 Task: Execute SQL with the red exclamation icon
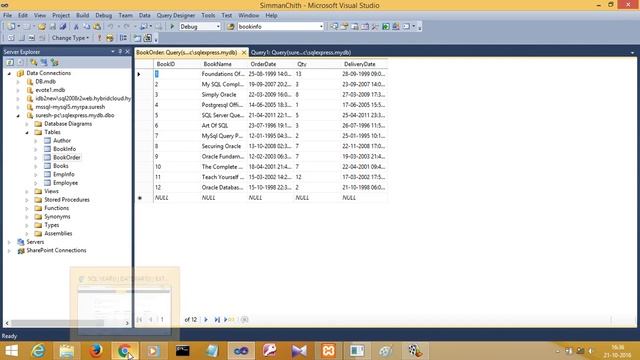pos(99,38)
